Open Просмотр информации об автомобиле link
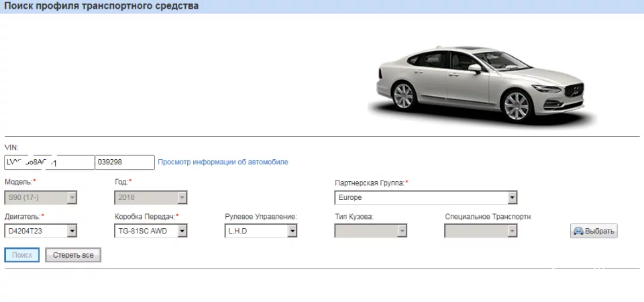644x302 pixels. point(223,162)
